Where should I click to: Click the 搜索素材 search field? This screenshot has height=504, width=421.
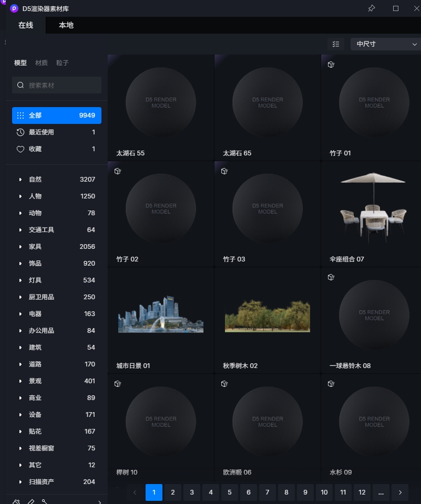coord(57,85)
